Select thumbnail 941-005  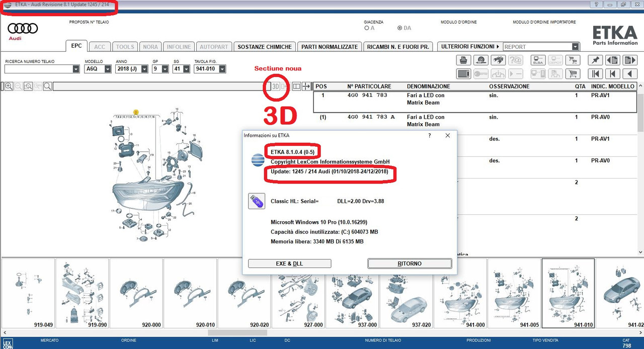[x=514, y=294]
